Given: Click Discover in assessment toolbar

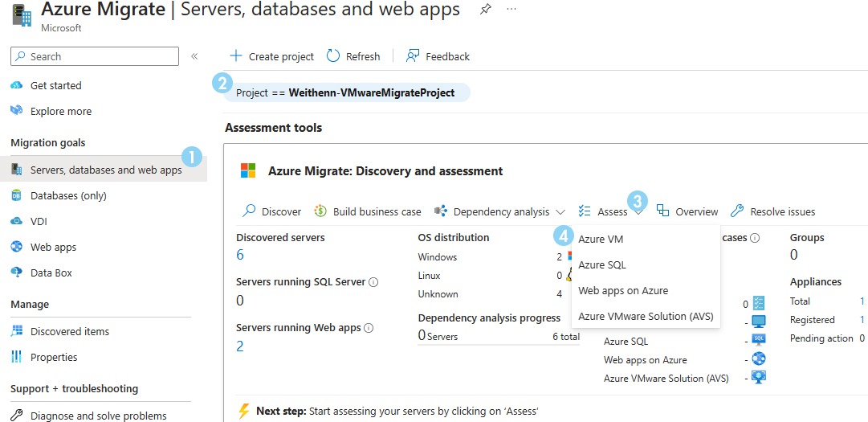Looking at the screenshot, I should 272,211.
